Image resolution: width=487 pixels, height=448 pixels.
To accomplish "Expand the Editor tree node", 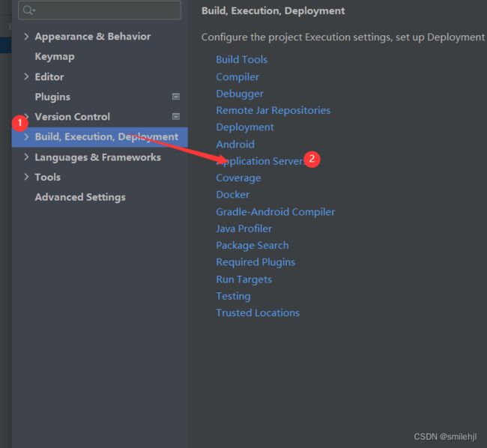I will click(26, 76).
